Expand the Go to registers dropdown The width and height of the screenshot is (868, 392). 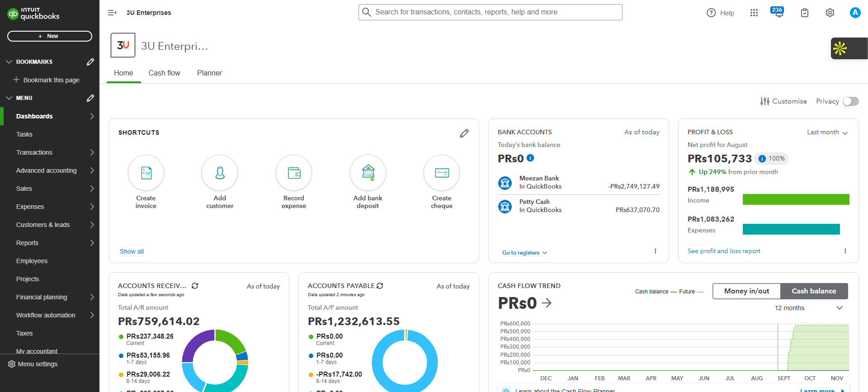[x=524, y=253]
